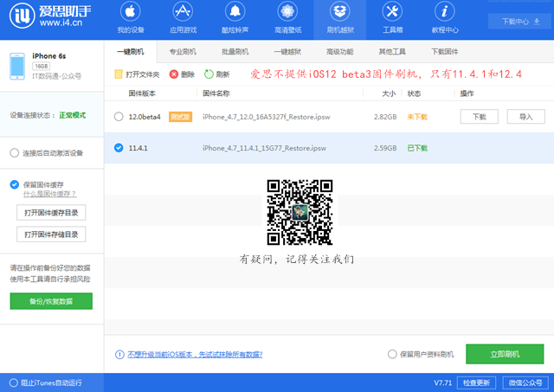The image size is (554, 392).
Task: Open the 教程中心 tutorial center
Action: click(x=444, y=18)
